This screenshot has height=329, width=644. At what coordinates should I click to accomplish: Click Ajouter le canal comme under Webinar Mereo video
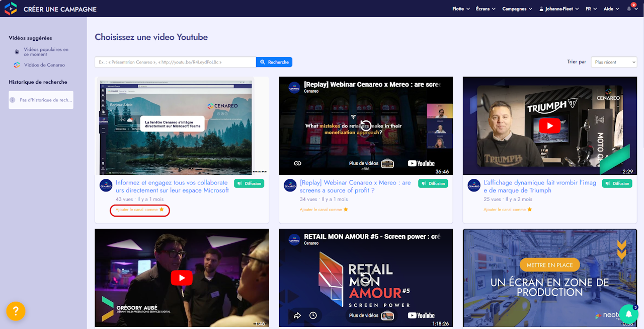point(324,210)
